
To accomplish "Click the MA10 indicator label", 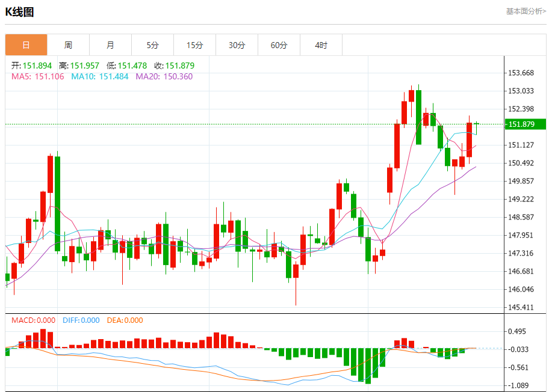I will 99,76.
